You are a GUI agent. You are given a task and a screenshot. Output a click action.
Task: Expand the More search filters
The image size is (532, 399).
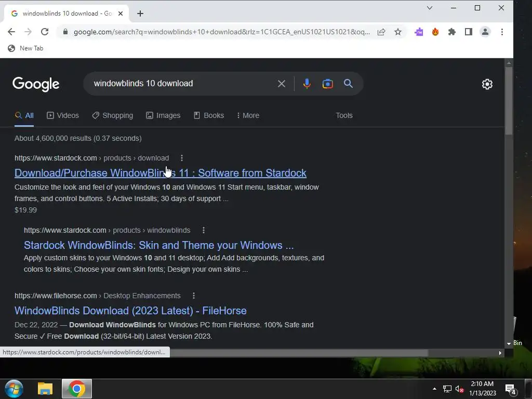(248, 115)
